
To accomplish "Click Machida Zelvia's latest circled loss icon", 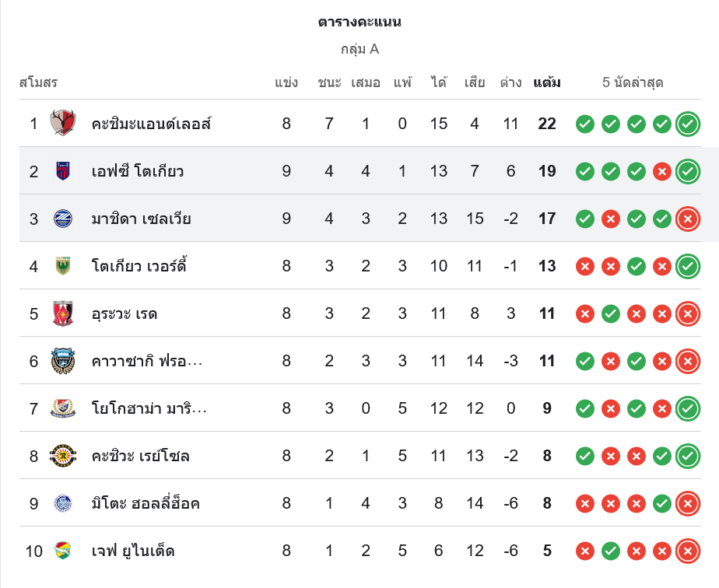I will click(688, 219).
